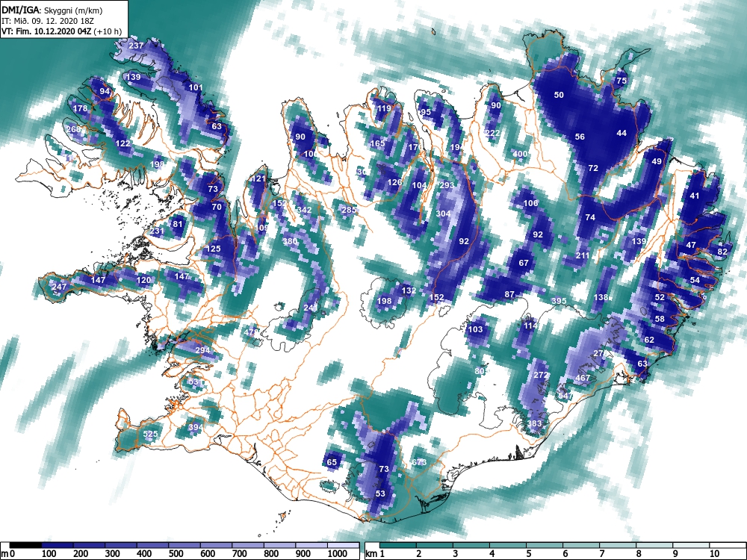The image size is (747, 560).
Task: Click the visibility value 237 on map
Action: tap(136, 46)
